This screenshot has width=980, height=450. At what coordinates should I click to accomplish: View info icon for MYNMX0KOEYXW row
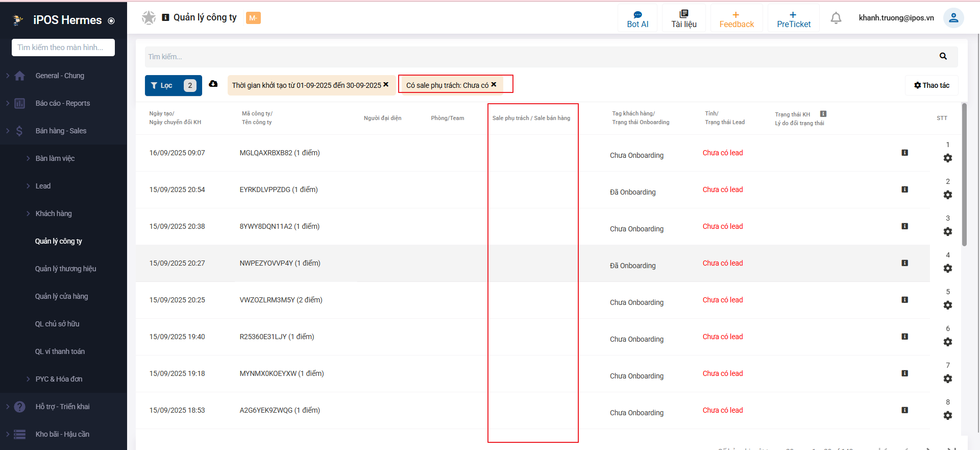904,373
